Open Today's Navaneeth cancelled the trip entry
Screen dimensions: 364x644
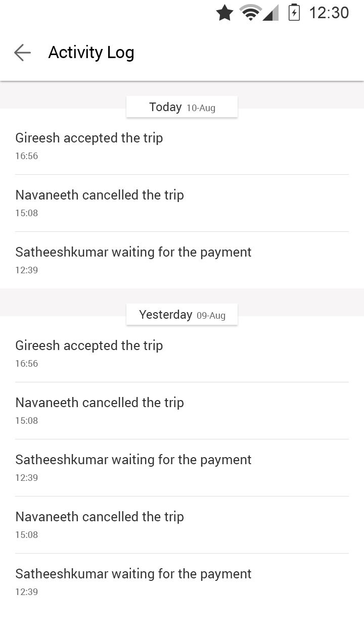182,203
